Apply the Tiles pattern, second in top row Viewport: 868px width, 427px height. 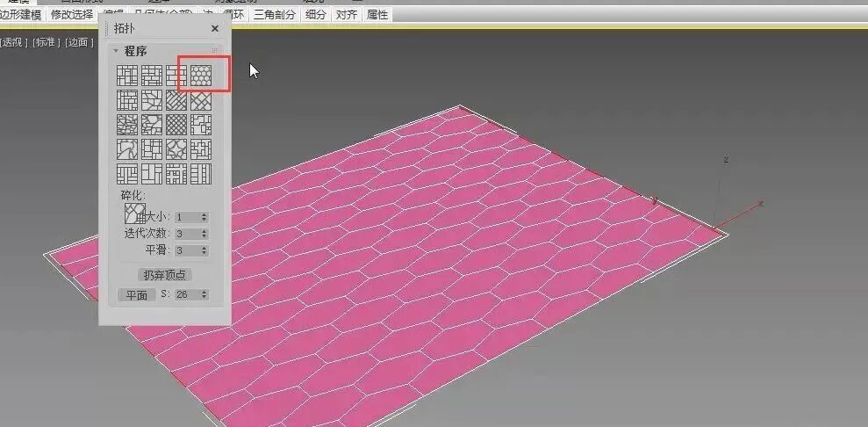click(x=152, y=76)
